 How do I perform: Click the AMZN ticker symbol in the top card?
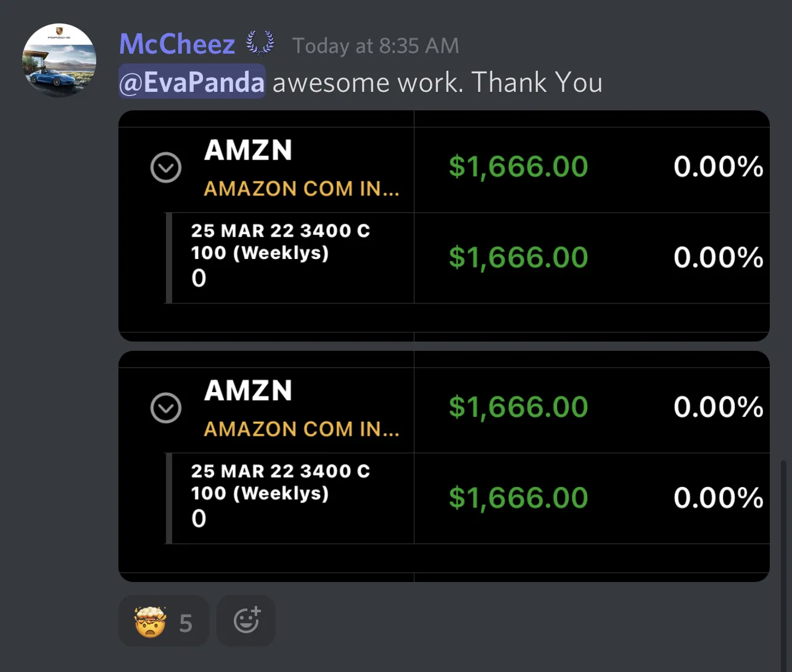point(247,150)
